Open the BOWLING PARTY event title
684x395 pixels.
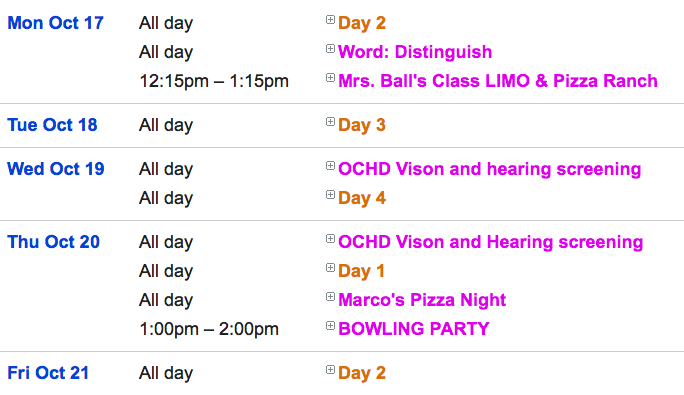click(x=414, y=329)
